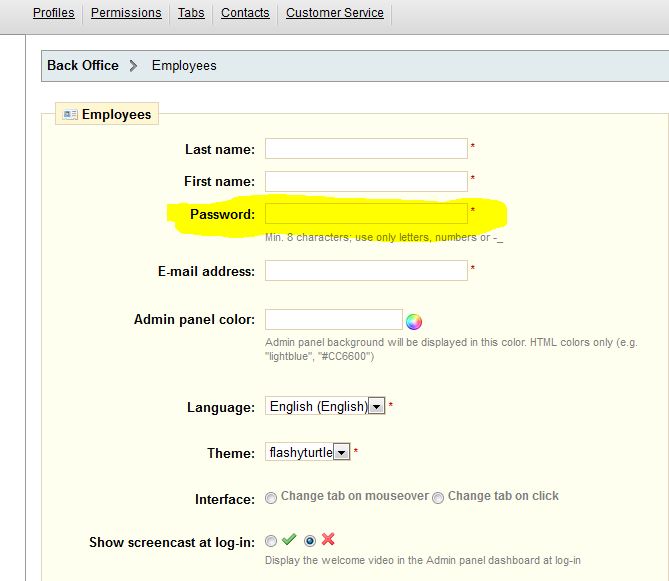Open the Language dropdown

tap(325, 406)
